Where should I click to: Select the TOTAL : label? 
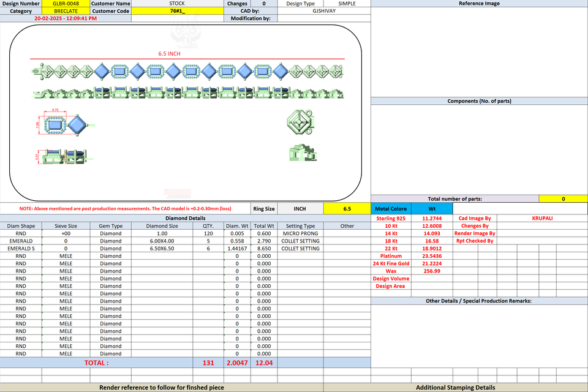(x=96, y=363)
